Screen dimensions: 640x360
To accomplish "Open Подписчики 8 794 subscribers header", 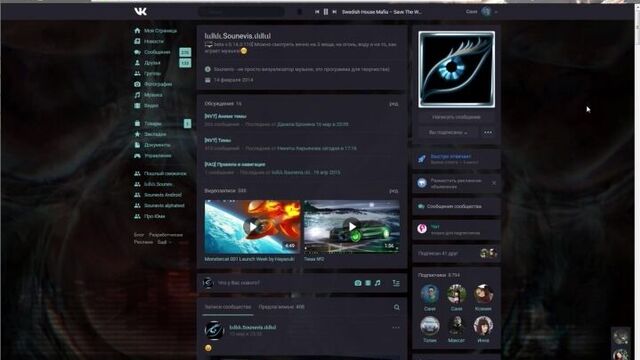I will (440, 275).
